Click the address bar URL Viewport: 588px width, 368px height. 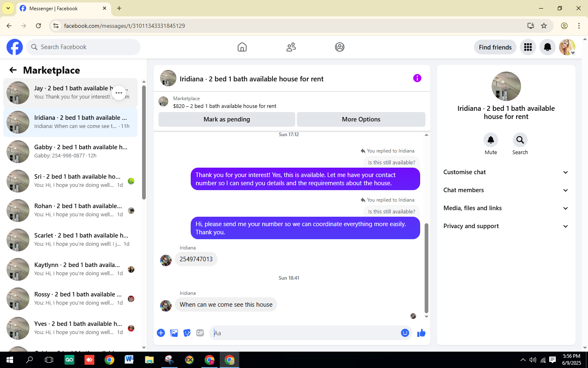[x=125, y=26]
